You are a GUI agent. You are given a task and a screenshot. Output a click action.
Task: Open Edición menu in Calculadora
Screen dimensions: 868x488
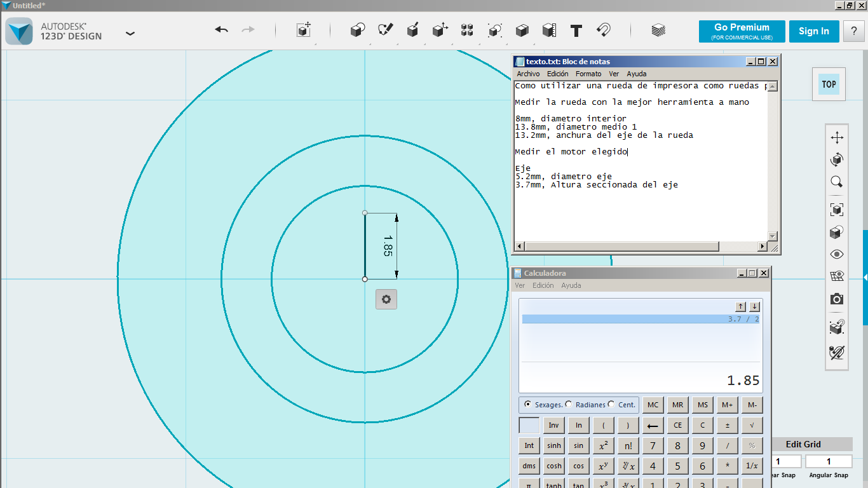coord(543,285)
